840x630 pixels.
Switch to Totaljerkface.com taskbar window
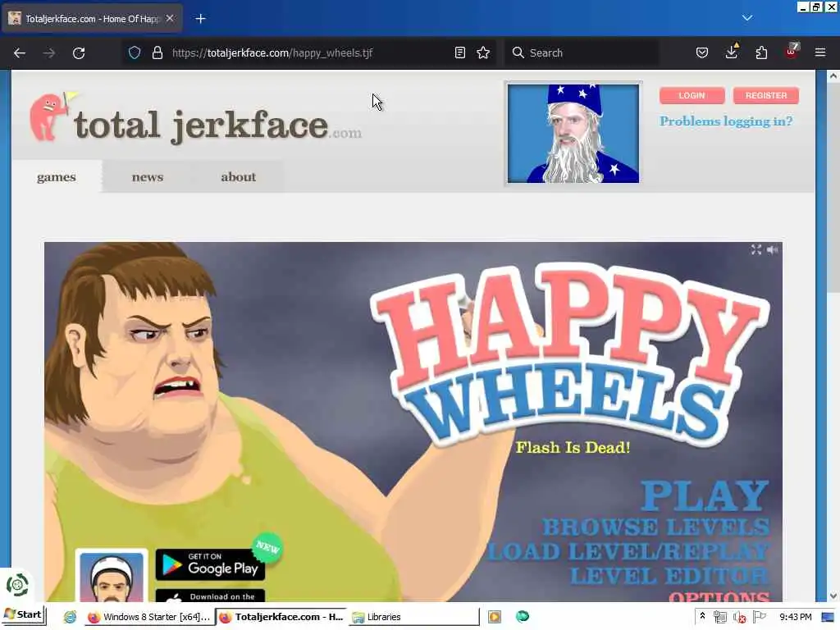281,617
